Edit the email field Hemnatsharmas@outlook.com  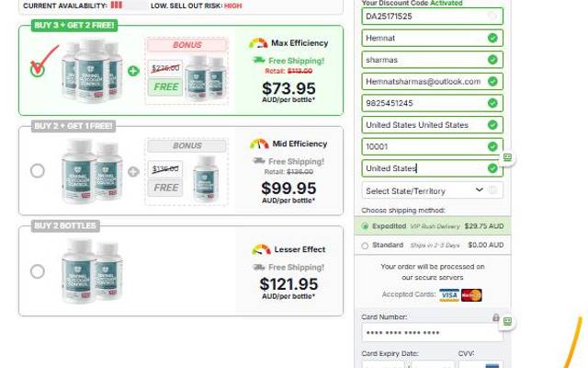click(x=432, y=82)
